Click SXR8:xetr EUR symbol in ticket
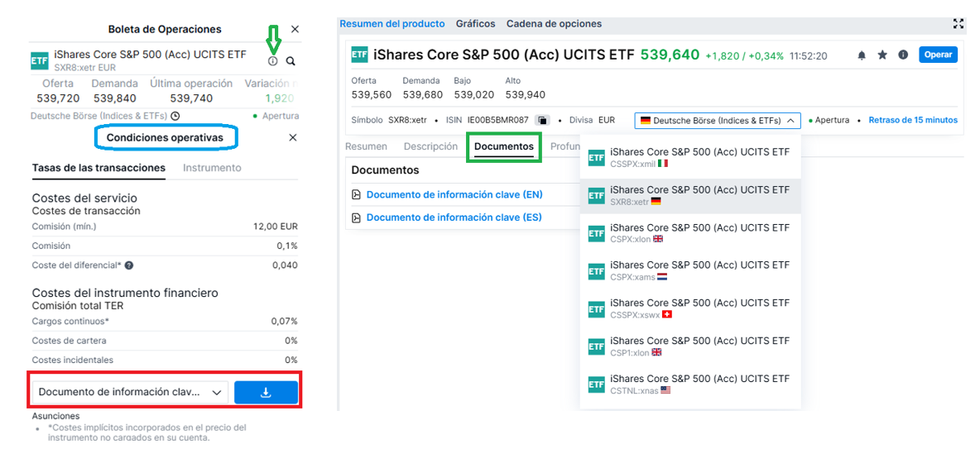 click(85, 67)
